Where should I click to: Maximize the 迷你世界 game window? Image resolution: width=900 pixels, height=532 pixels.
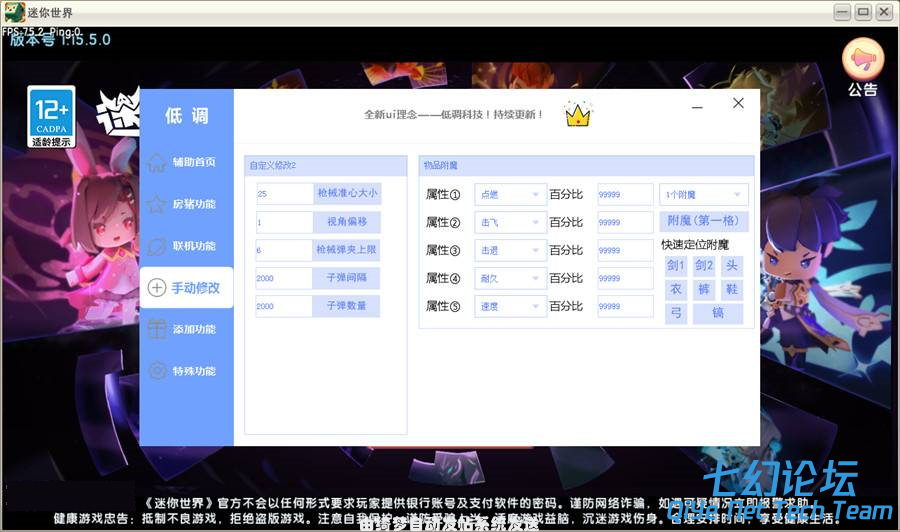[863, 12]
